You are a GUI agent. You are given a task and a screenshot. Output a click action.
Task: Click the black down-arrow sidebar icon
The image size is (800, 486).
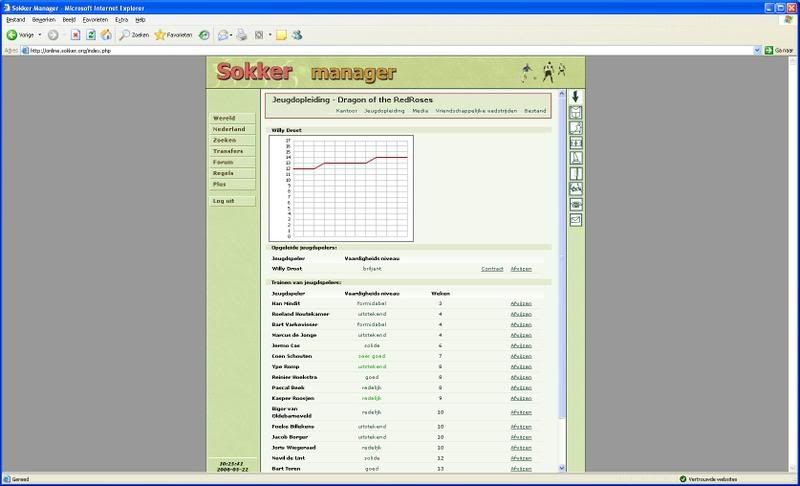(x=576, y=96)
